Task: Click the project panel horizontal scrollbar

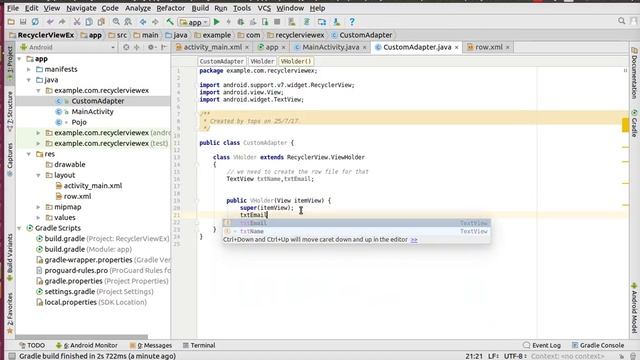Action: [82, 337]
